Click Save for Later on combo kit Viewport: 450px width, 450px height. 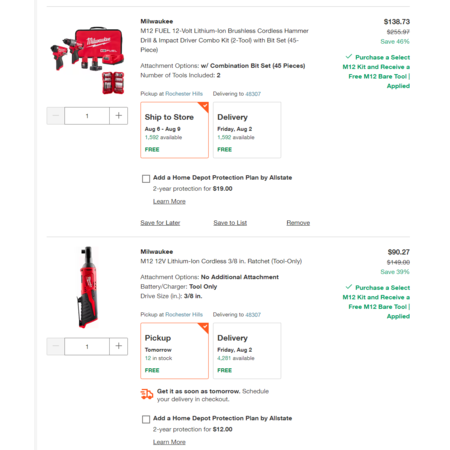coord(160,223)
